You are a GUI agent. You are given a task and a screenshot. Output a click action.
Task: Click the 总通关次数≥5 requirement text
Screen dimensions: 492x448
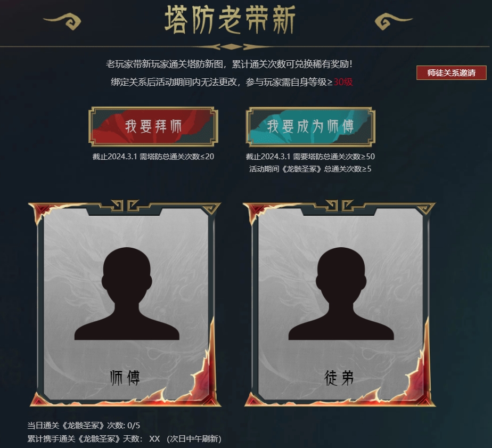[348, 169]
